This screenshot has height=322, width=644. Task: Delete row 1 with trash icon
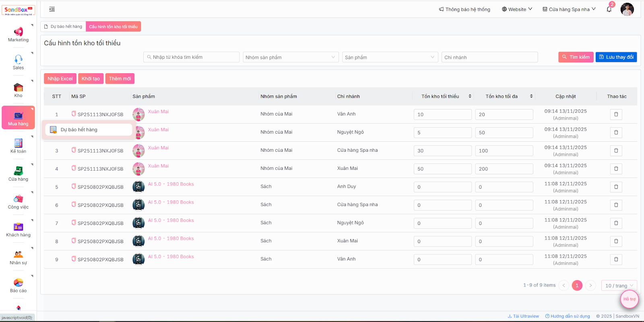pos(616,114)
